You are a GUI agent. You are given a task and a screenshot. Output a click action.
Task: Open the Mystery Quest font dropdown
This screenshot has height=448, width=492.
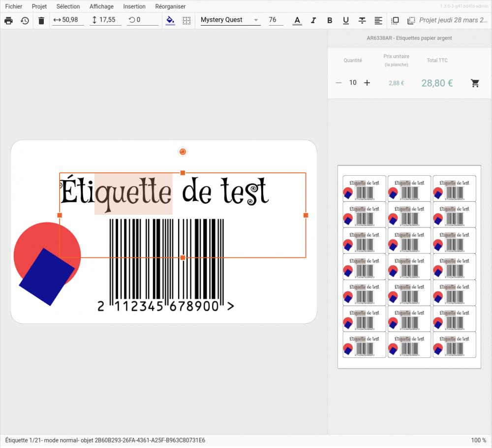pyautogui.click(x=230, y=20)
